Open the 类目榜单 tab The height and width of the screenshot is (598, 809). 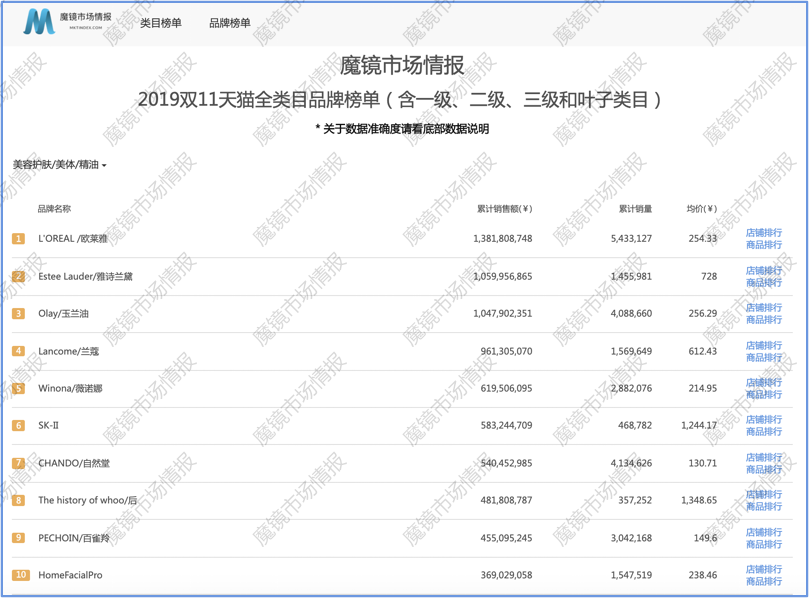point(161,23)
